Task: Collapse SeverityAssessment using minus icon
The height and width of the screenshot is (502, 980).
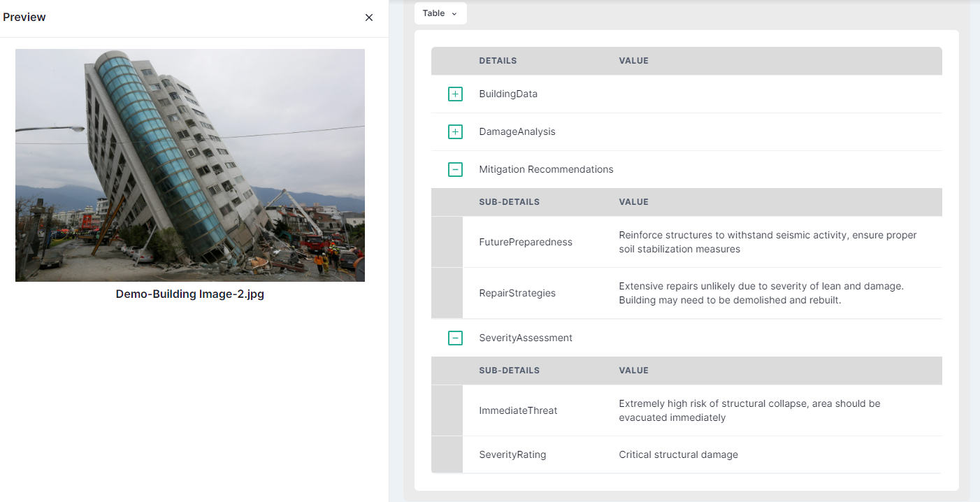Action: coord(455,338)
